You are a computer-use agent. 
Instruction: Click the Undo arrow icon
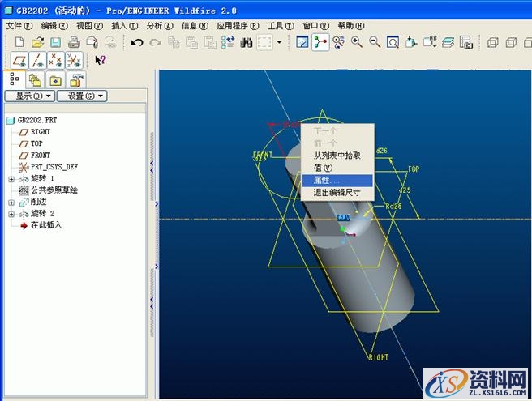pos(137,42)
